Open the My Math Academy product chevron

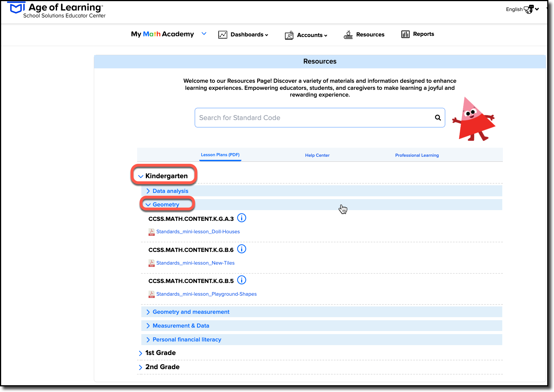[x=204, y=34]
